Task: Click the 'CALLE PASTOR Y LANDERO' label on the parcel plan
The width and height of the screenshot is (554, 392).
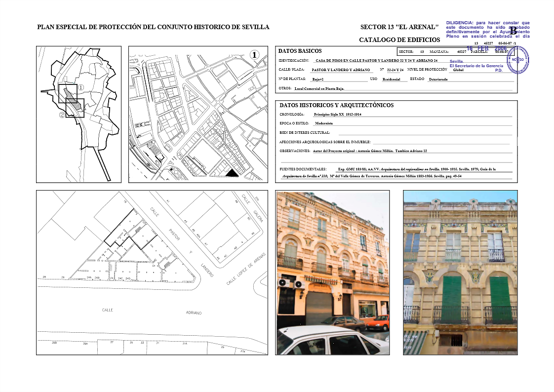Action: tap(182, 242)
